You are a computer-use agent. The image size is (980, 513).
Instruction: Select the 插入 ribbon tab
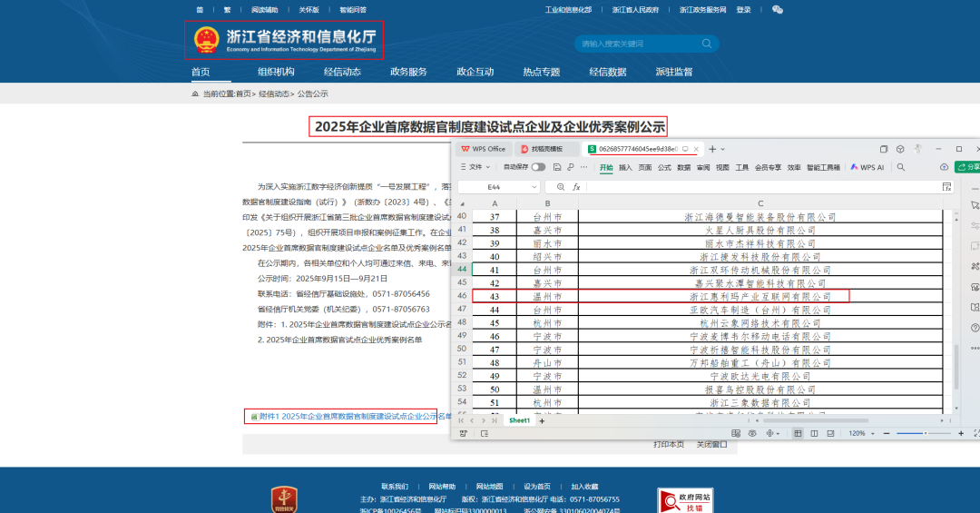(x=625, y=167)
